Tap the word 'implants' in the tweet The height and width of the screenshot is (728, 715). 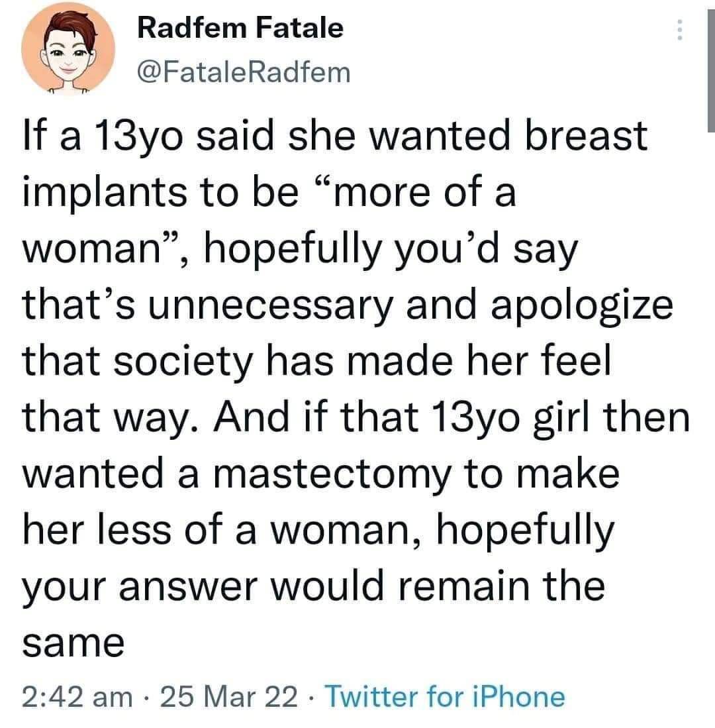click(105, 193)
